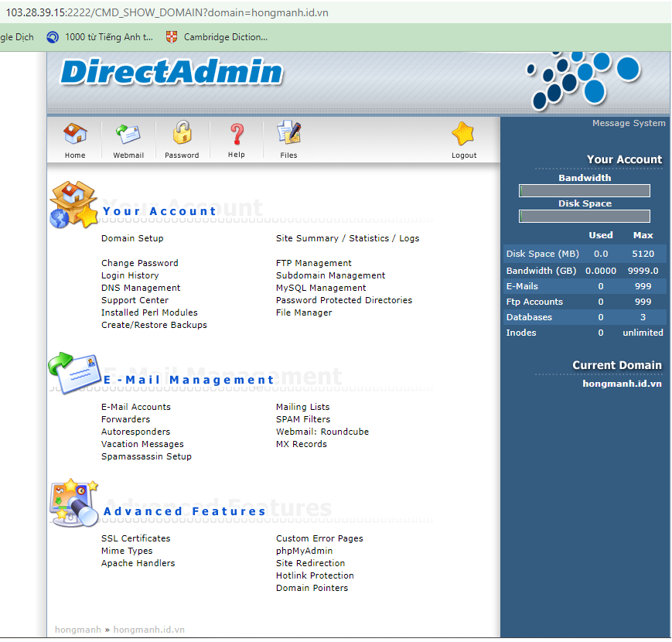Screen dimensions: 672x642
Task: Open Change Password link
Action: [140, 263]
